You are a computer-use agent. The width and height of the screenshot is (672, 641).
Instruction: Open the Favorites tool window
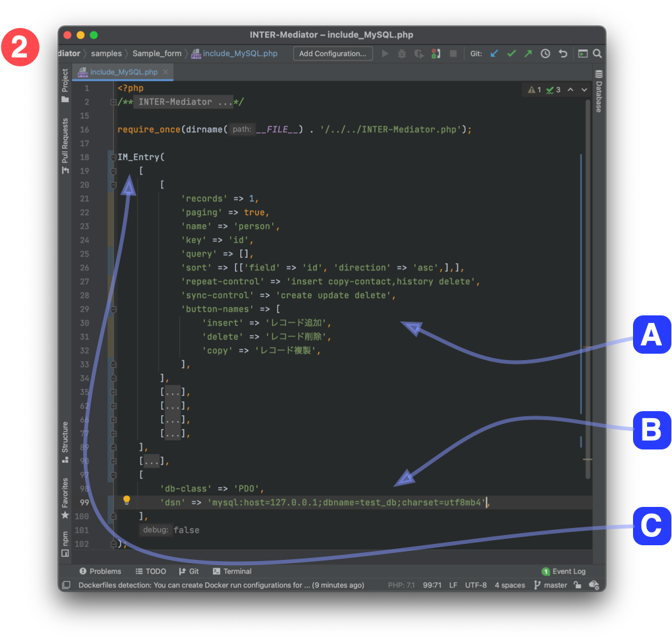[65, 498]
